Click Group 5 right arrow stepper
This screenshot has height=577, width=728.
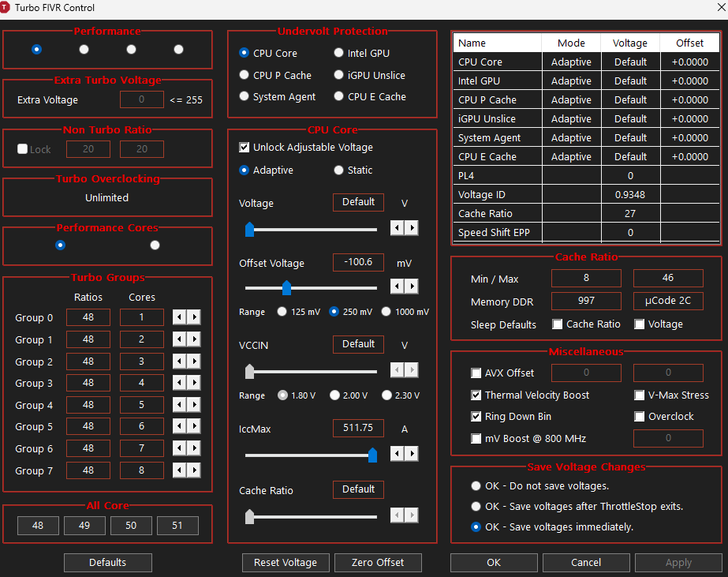click(194, 426)
